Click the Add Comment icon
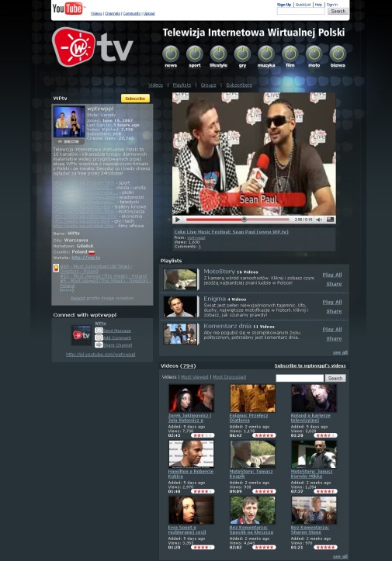This screenshot has height=561, width=392. click(99, 338)
